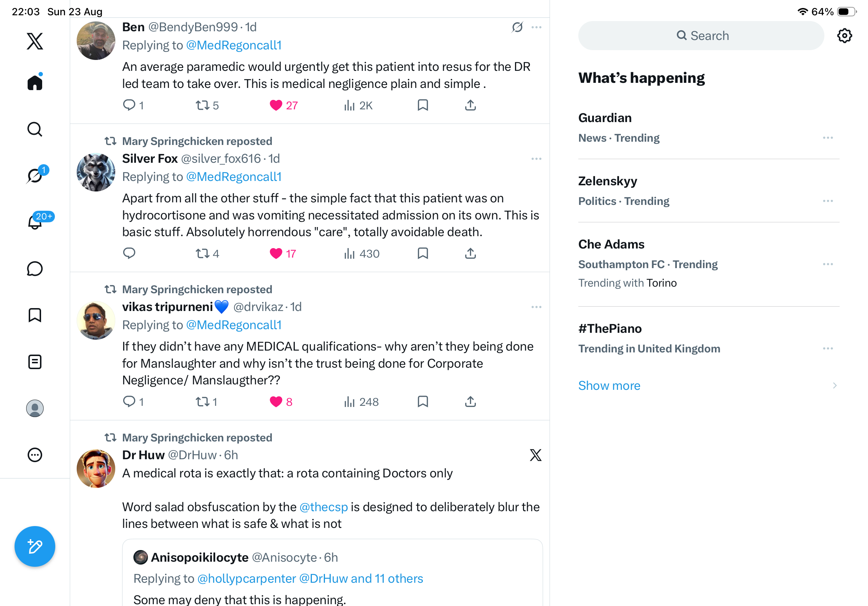This screenshot has width=868, height=606.
Task: Open the Grok icon in sidebar
Action: (x=35, y=176)
